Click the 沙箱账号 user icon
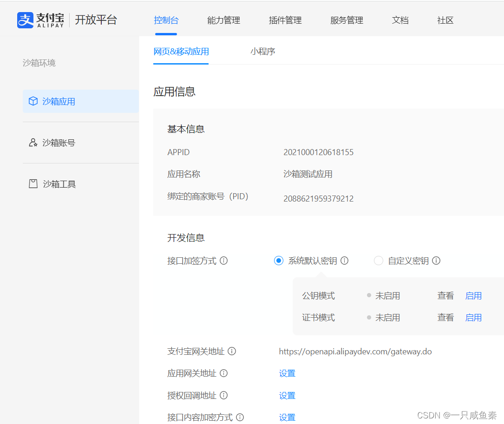The image size is (504, 424). click(x=33, y=143)
